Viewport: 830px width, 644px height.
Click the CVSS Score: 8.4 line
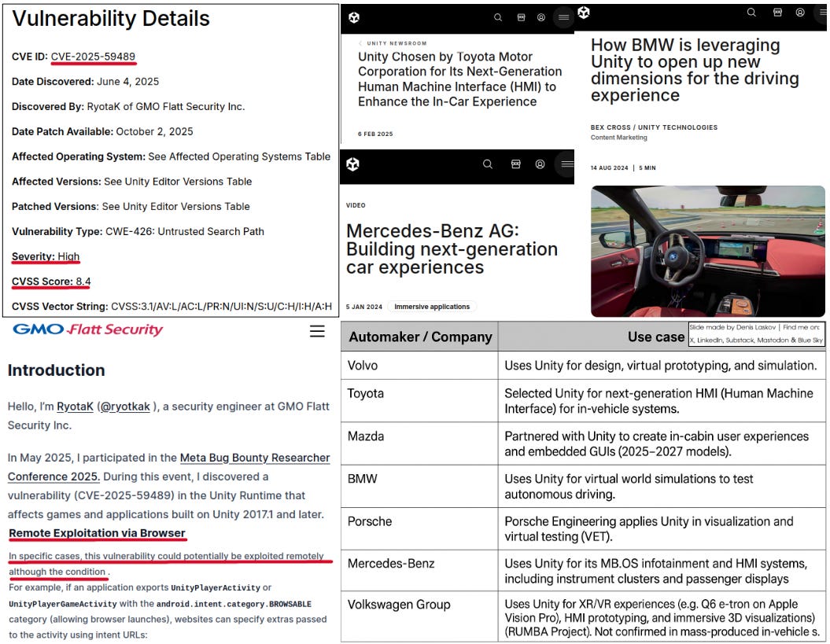pyautogui.click(x=51, y=282)
